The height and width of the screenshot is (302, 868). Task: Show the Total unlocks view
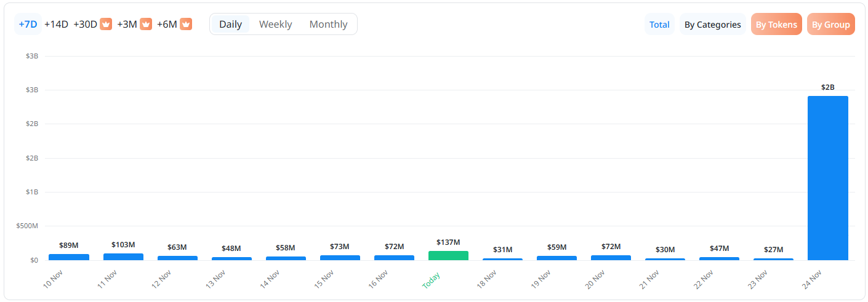pyautogui.click(x=659, y=25)
